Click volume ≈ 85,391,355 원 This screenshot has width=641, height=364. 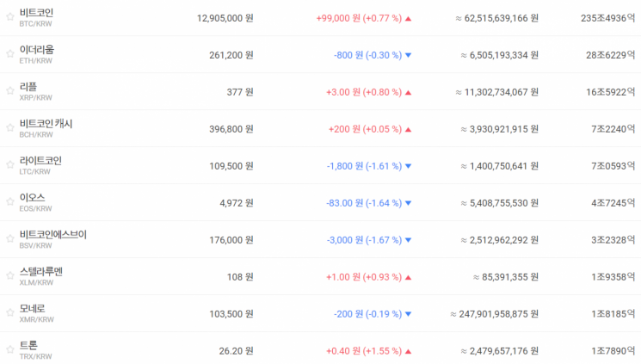(506, 277)
